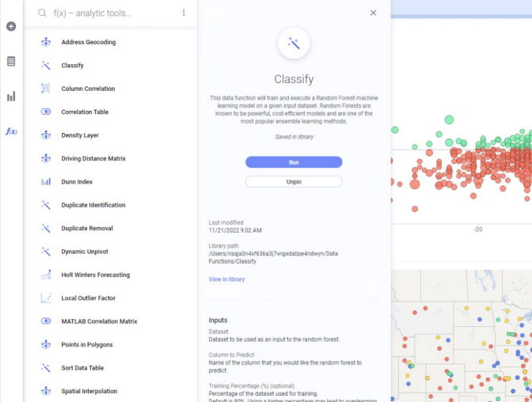Choose Spatial Interpolation in the list
Screen dimensions: 532x402
pyautogui.click(x=89, y=391)
